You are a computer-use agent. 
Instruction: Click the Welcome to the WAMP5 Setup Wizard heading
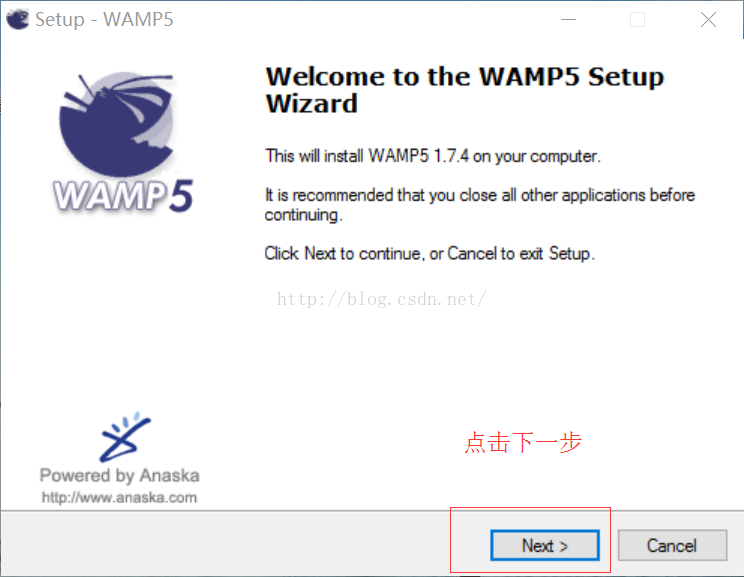(464, 90)
